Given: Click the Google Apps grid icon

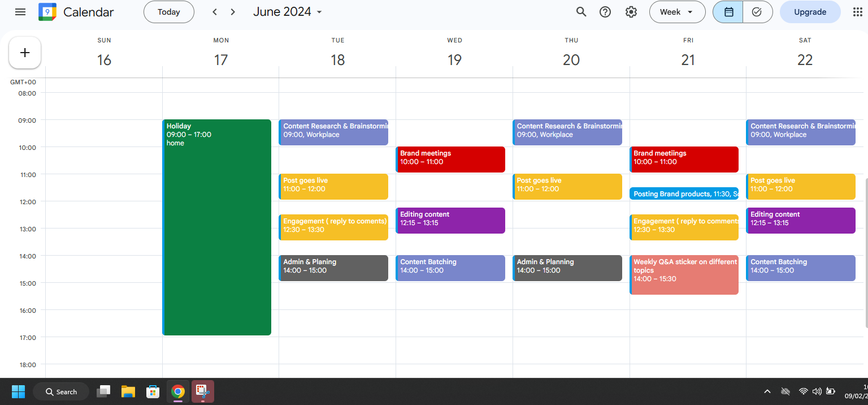Looking at the screenshot, I should coord(857,11).
